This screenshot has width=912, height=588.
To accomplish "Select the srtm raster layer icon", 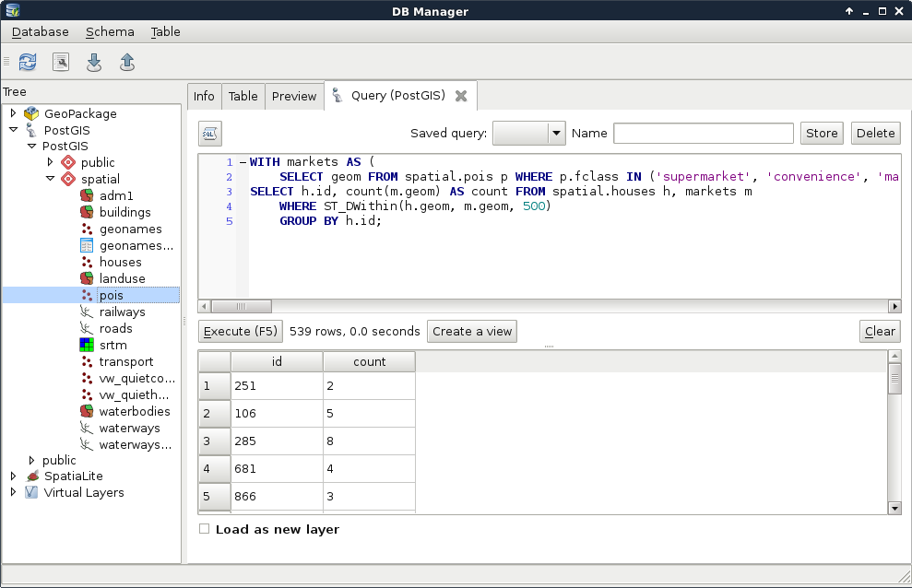I will pyautogui.click(x=87, y=346).
